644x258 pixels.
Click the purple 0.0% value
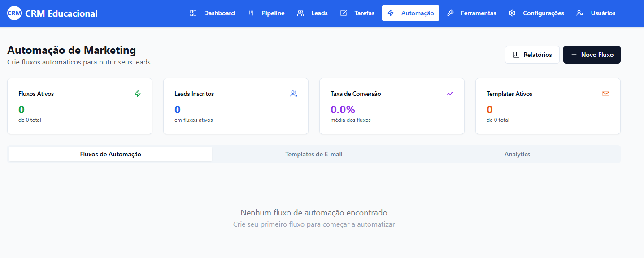(343, 110)
